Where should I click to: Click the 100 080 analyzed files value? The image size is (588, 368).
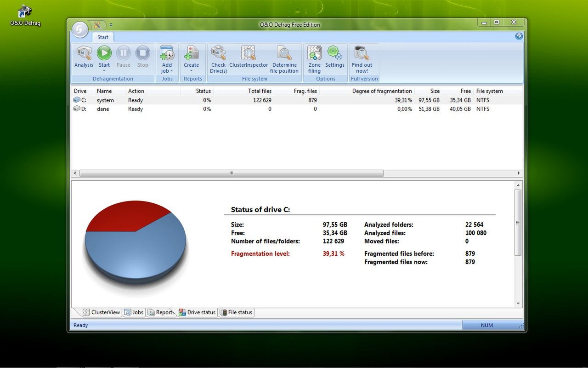(x=476, y=233)
